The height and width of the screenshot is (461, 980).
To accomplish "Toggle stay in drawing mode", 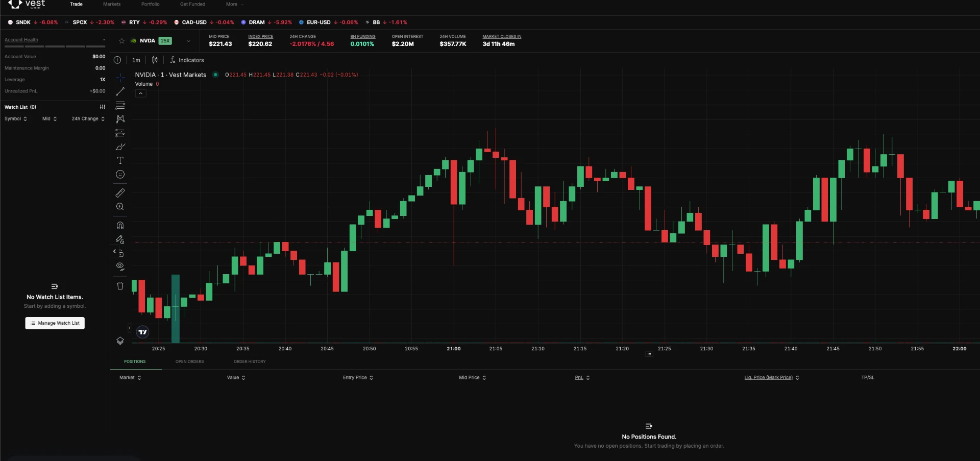I will click(x=120, y=239).
